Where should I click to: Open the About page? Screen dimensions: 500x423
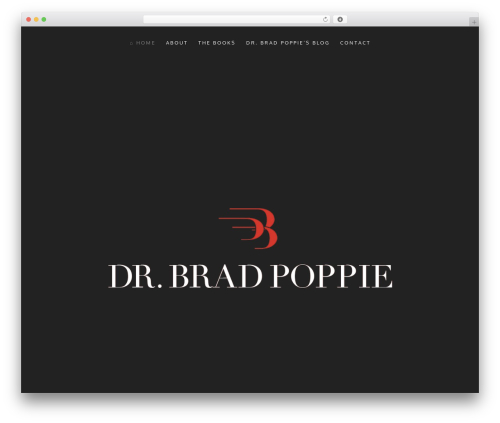176,43
